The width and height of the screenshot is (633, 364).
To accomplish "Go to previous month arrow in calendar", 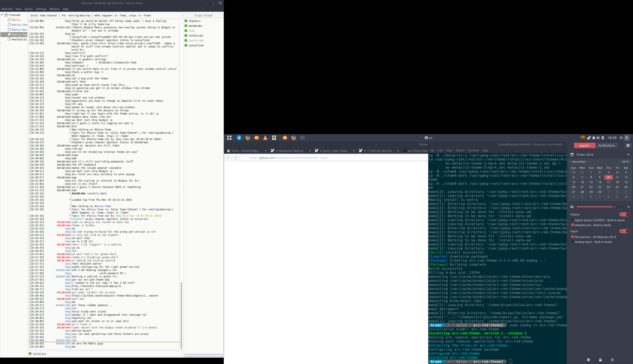I will (x=570, y=162).
